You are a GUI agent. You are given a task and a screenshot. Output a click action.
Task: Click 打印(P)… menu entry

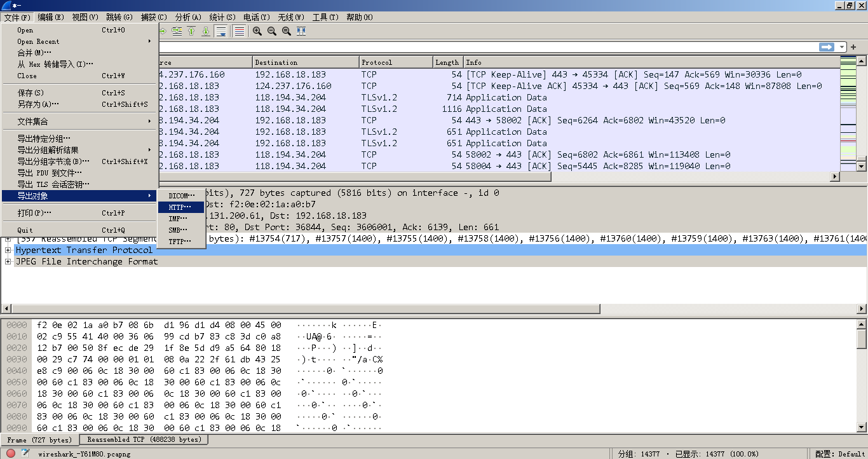tap(79, 213)
